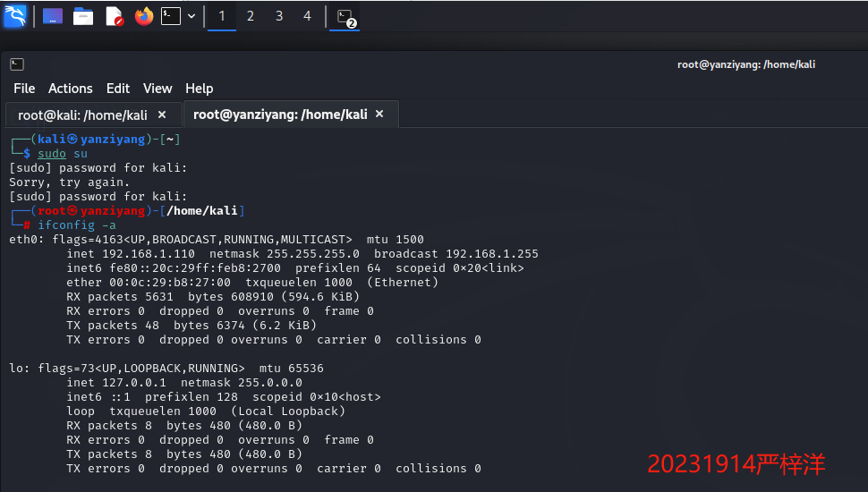Image resolution: width=868 pixels, height=492 pixels.
Task: Click the eth0 netmask 255.255.255.0
Action: coord(313,254)
